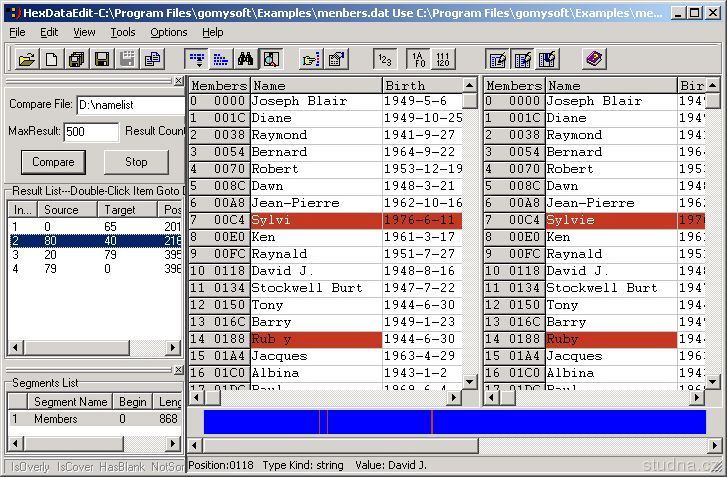Click the Segment Name column header

tap(70, 401)
